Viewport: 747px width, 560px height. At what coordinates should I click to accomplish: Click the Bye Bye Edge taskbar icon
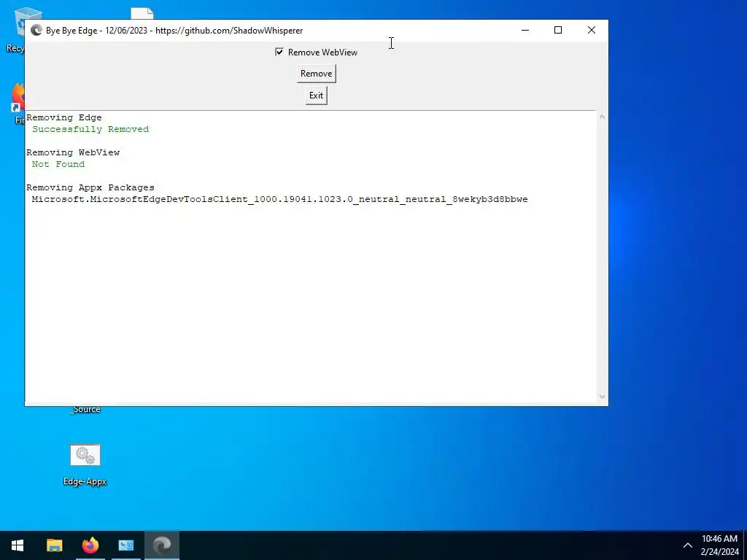pyautogui.click(x=162, y=545)
